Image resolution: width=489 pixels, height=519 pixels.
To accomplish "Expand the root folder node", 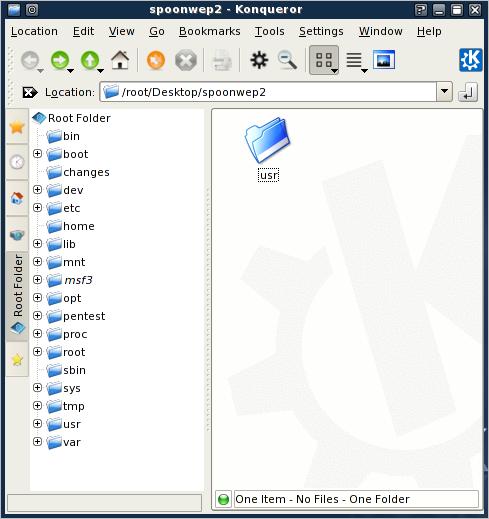I will (x=37, y=352).
